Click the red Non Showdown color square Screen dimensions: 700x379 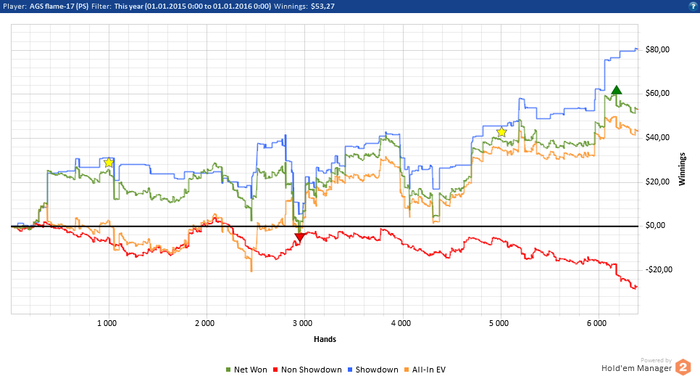275,370
